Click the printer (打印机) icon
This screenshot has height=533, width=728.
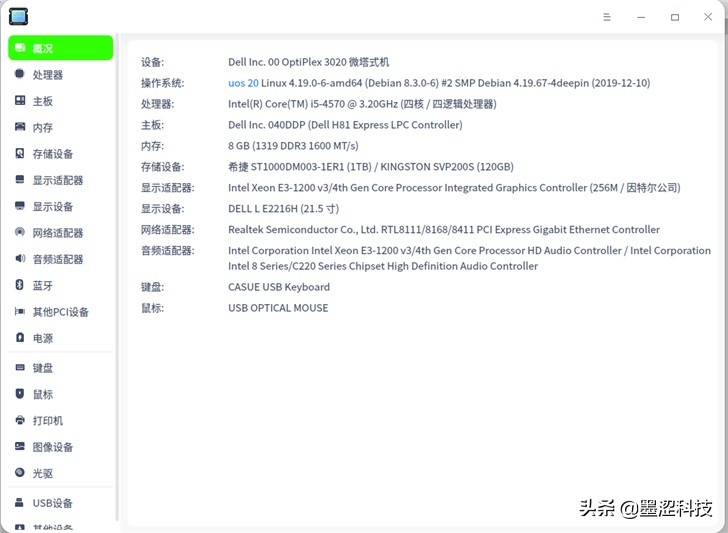click(20, 420)
